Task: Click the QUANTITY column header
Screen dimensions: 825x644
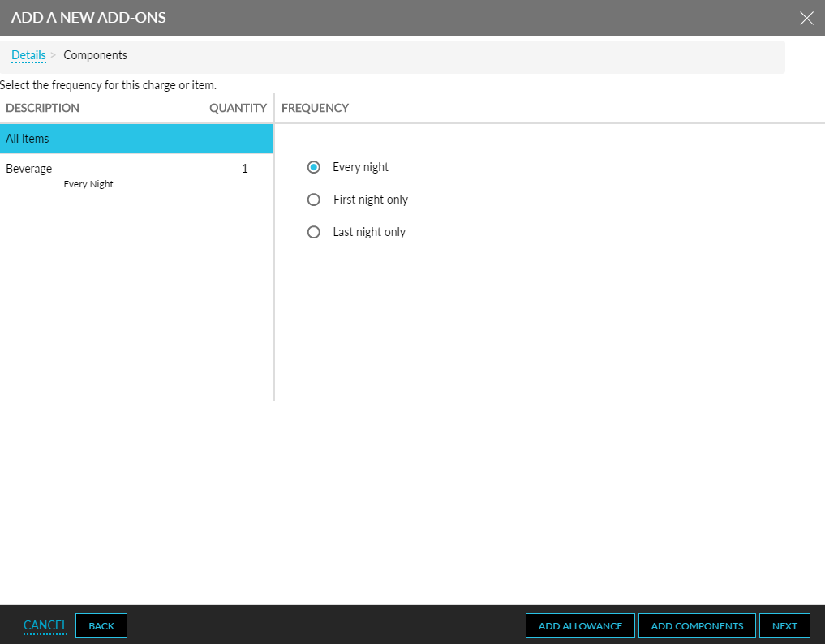Action: coord(238,108)
